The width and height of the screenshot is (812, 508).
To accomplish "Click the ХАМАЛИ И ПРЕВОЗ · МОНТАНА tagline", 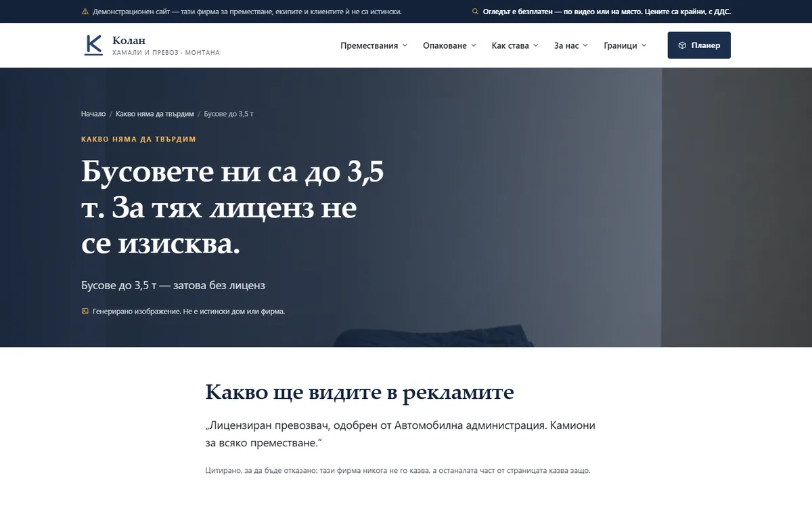I will 166,53.
